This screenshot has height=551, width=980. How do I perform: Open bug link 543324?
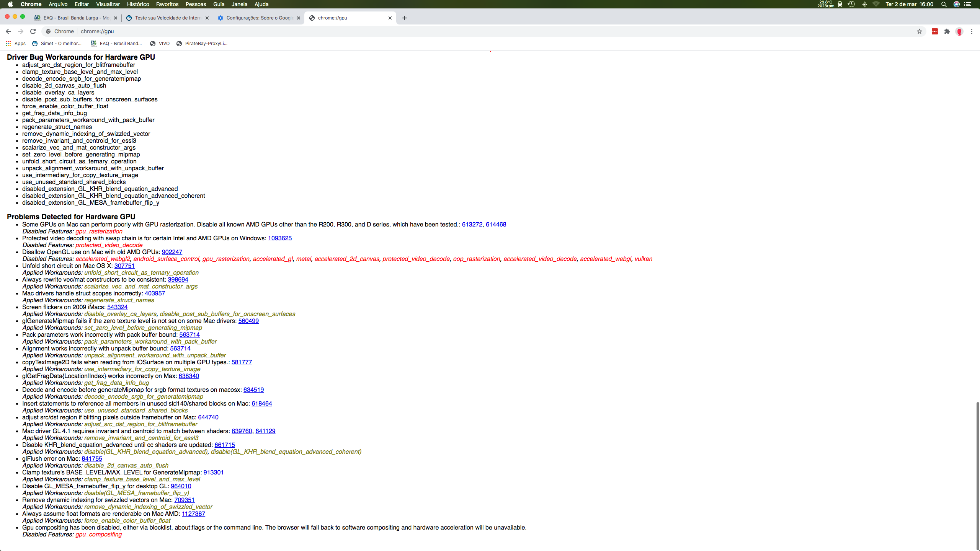point(118,307)
